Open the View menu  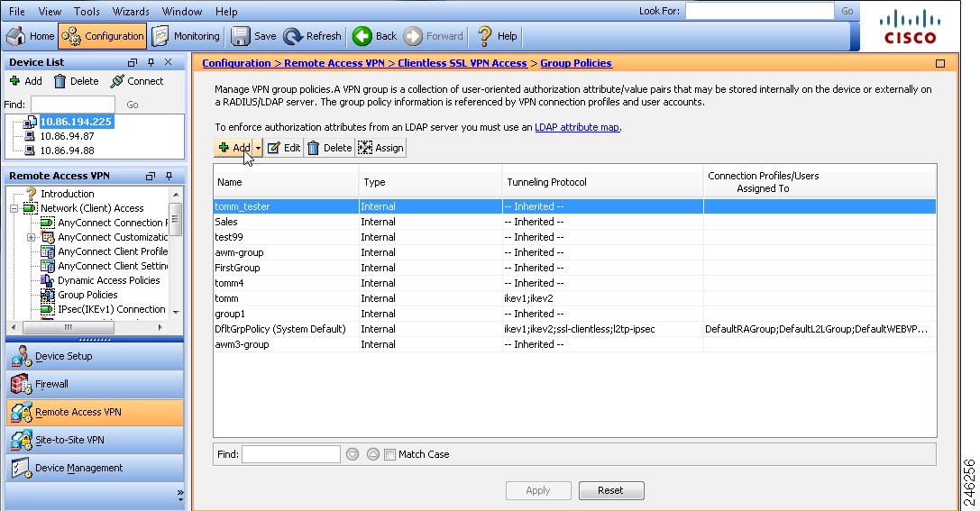(50, 11)
